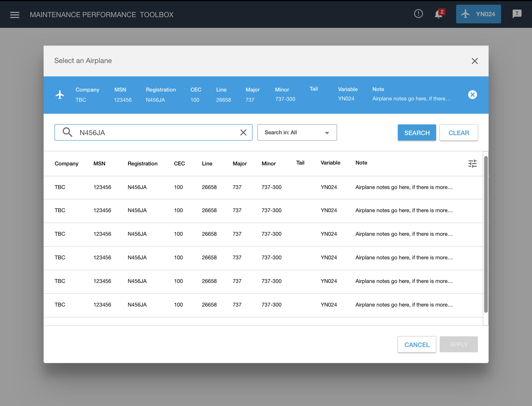
Task: Click the APPLY button
Action: (x=459, y=345)
